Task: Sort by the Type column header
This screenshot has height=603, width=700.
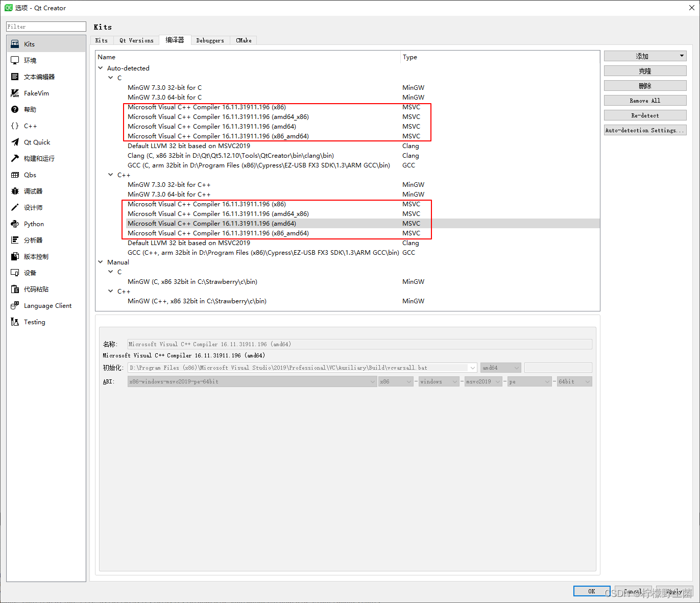Action: coord(500,57)
